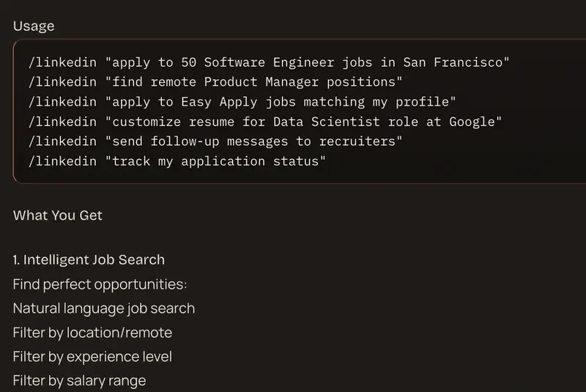Image resolution: width=586 pixels, height=392 pixels.
Task: Click the Easy Apply jobs command line
Action: (x=242, y=102)
